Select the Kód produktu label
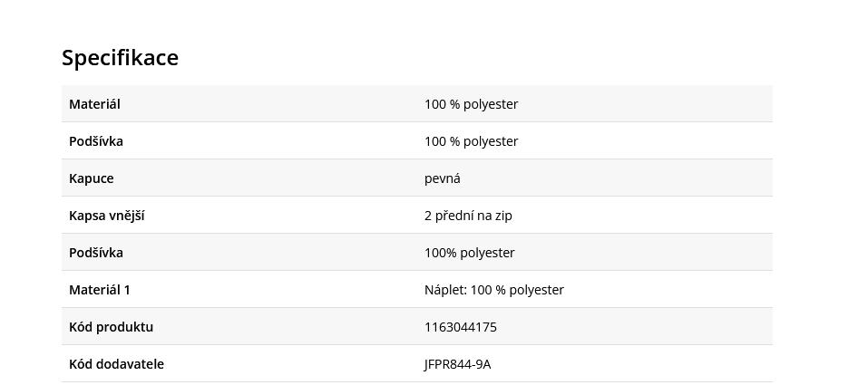 [112, 326]
